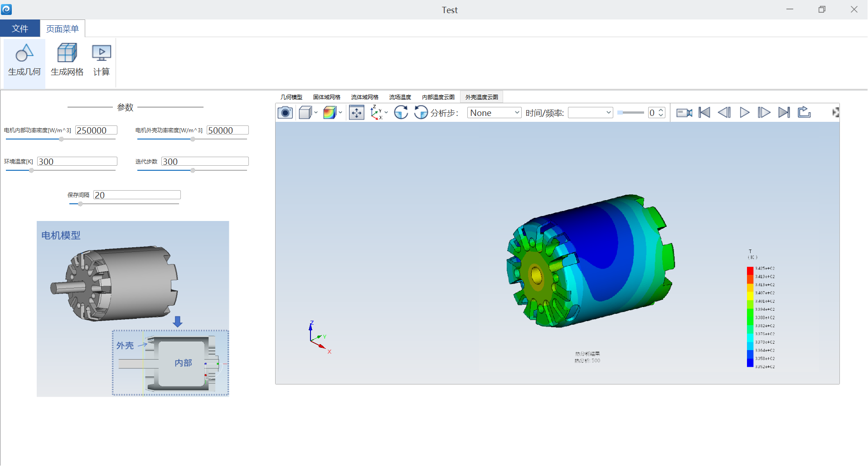Click the 电机外壳功率密度 slider handle
Image resolution: width=868 pixels, height=466 pixels.
tap(193, 139)
